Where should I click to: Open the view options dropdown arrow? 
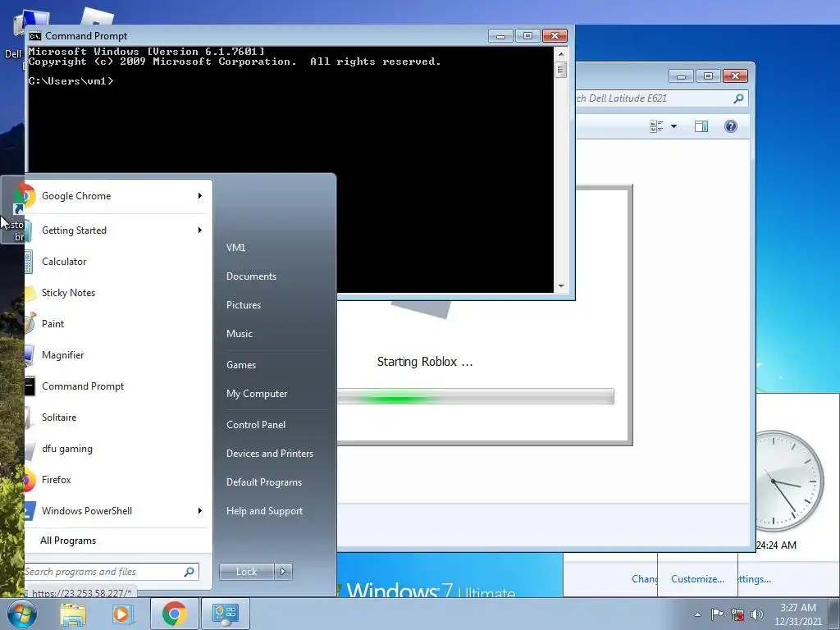(674, 126)
